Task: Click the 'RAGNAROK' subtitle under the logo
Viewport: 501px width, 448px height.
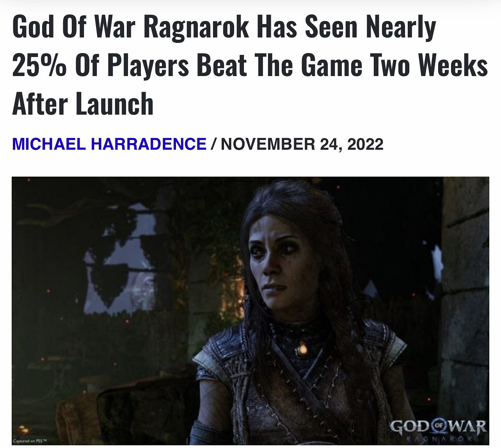Action: (x=438, y=439)
